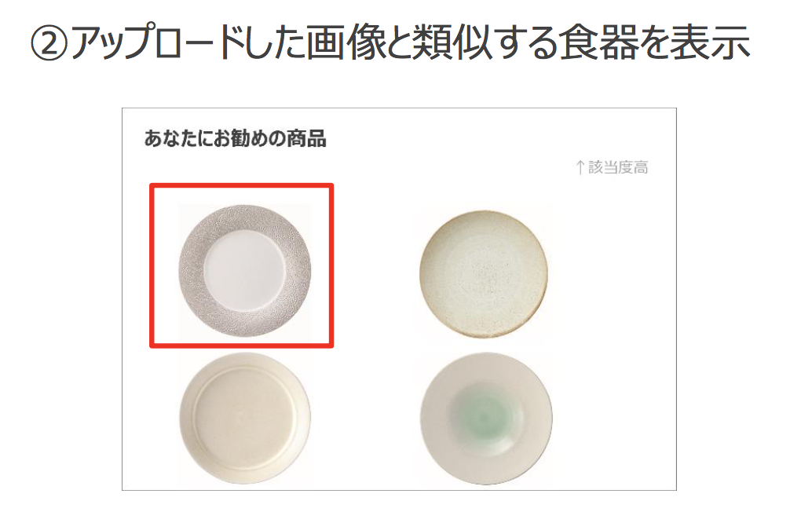The image size is (812, 512).
Task: Click white center of gray-rimmed plate
Action: (244, 270)
